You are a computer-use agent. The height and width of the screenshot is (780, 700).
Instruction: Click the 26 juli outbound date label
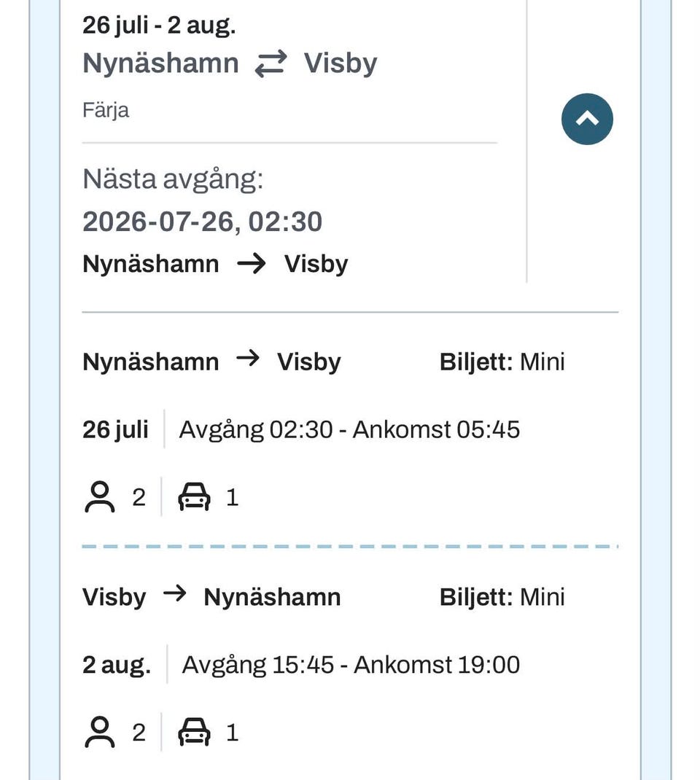(115, 430)
